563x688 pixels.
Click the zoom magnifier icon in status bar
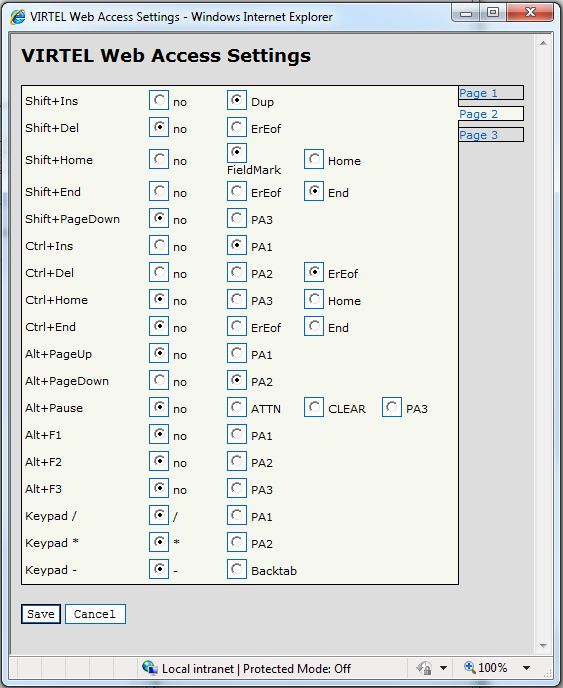pos(469,667)
